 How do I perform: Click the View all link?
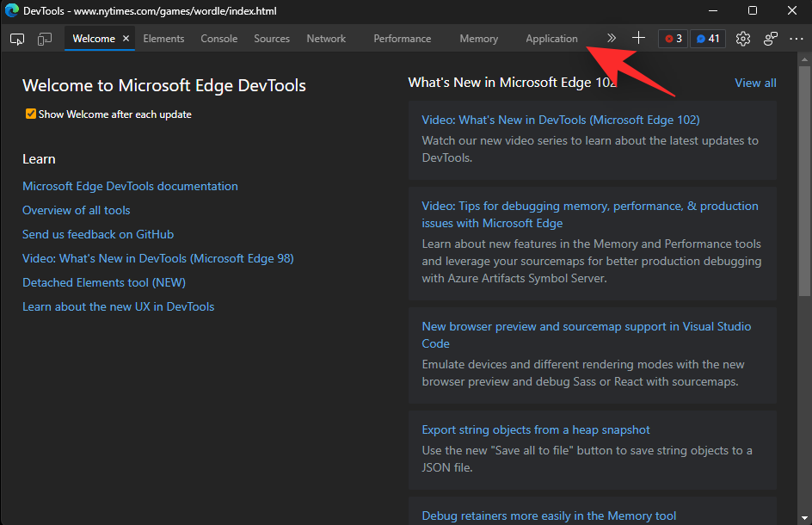(x=754, y=83)
